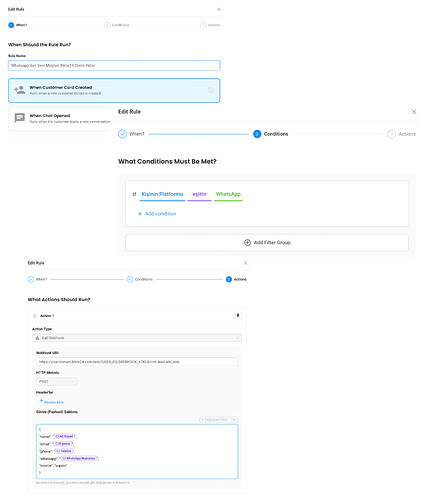Image resolution: width=423 pixels, height=500 pixels.
Task: Click the What Conditions Must Be Met? heading
Action: click(167, 161)
